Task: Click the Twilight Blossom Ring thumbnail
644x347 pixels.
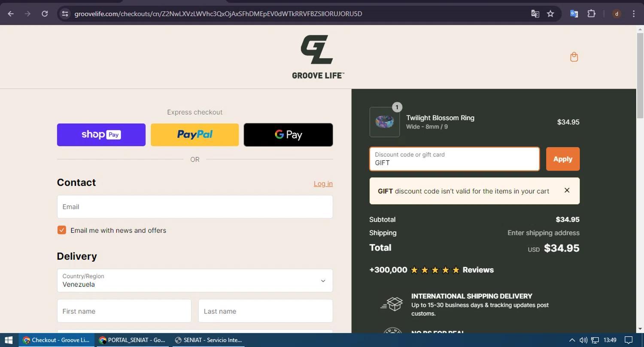Action: [385, 122]
